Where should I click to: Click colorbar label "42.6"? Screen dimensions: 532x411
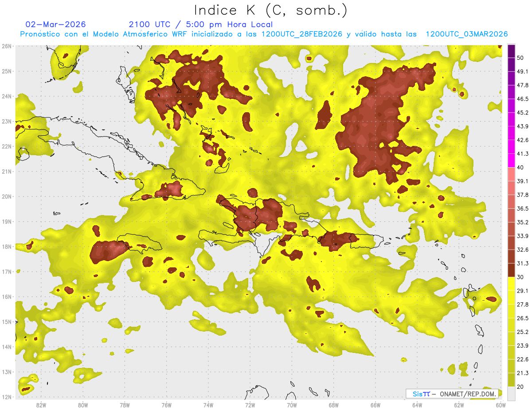[x=523, y=140]
